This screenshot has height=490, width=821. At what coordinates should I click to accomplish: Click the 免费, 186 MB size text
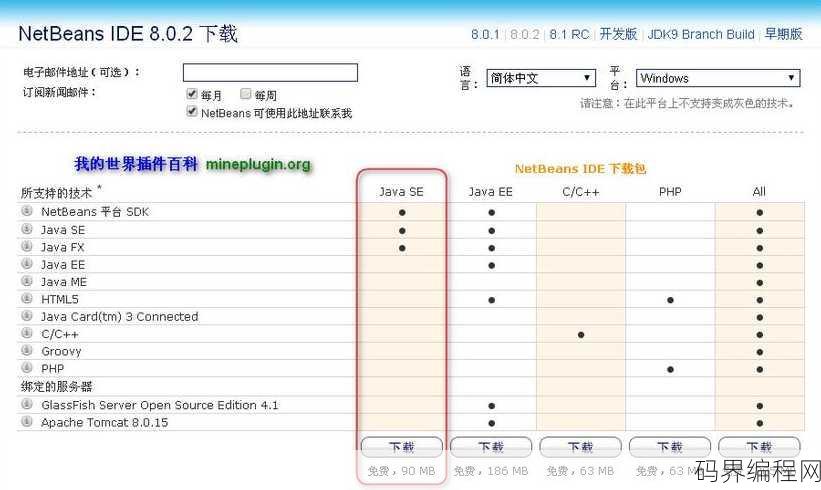491,471
